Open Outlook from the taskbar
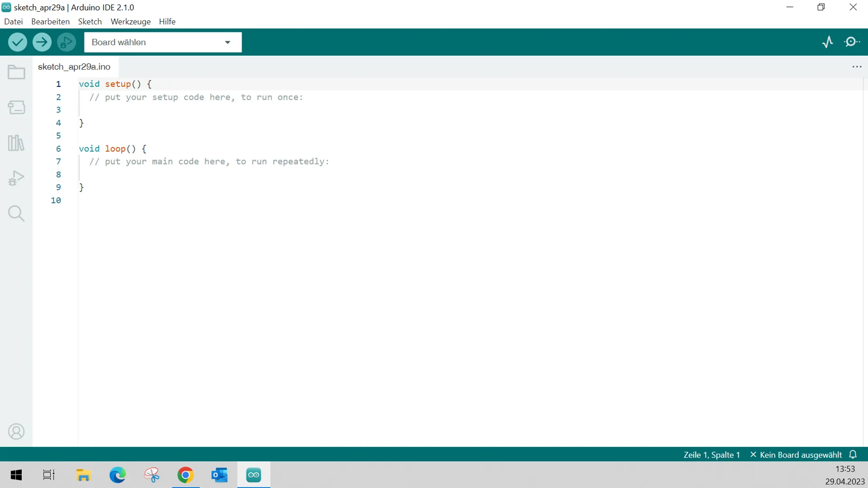Screen dimensions: 868x488 (x=220, y=475)
